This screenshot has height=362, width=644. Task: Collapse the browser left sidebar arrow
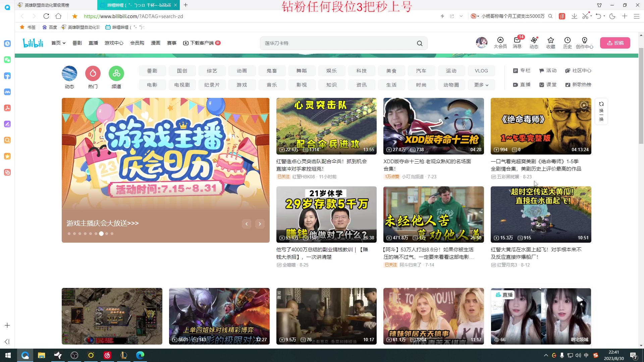[7, 342]
